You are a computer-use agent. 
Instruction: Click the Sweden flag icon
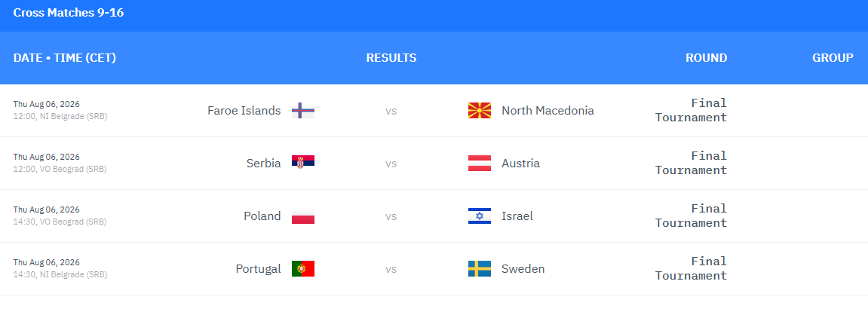tap(480, 269)
